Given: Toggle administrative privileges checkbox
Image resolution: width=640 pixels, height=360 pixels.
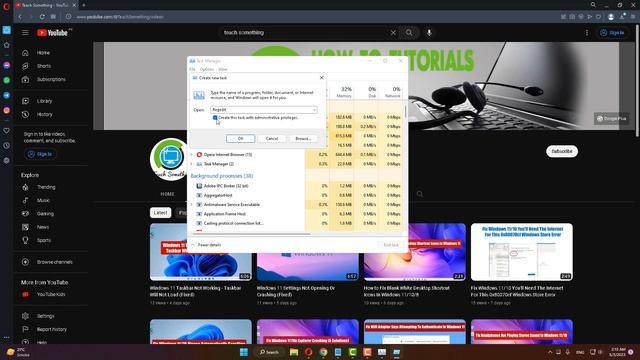Looking at the screenshot, I should pyautogui.click(x=215, y=118).
